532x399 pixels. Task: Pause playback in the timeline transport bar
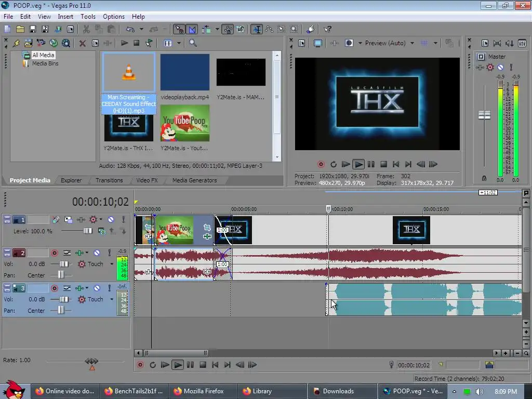(x=190, y=365)
